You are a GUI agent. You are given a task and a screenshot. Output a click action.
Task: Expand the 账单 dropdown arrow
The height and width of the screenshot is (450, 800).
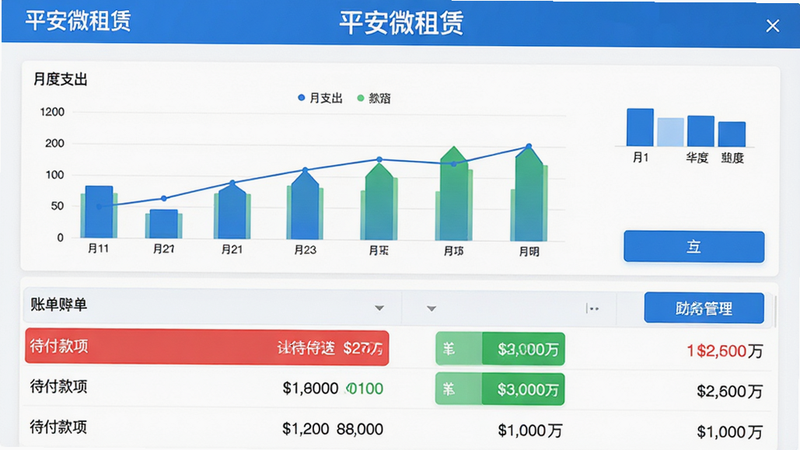[x=379, y=308]
